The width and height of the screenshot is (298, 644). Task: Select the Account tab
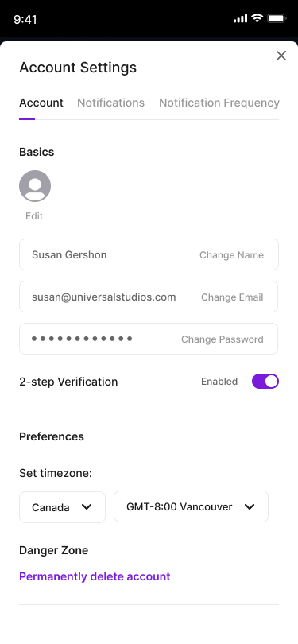(41, 103)
